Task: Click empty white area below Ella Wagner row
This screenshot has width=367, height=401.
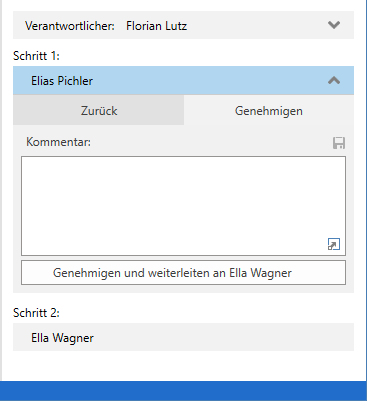Action: pyautogui.click(x=183, y=366)
